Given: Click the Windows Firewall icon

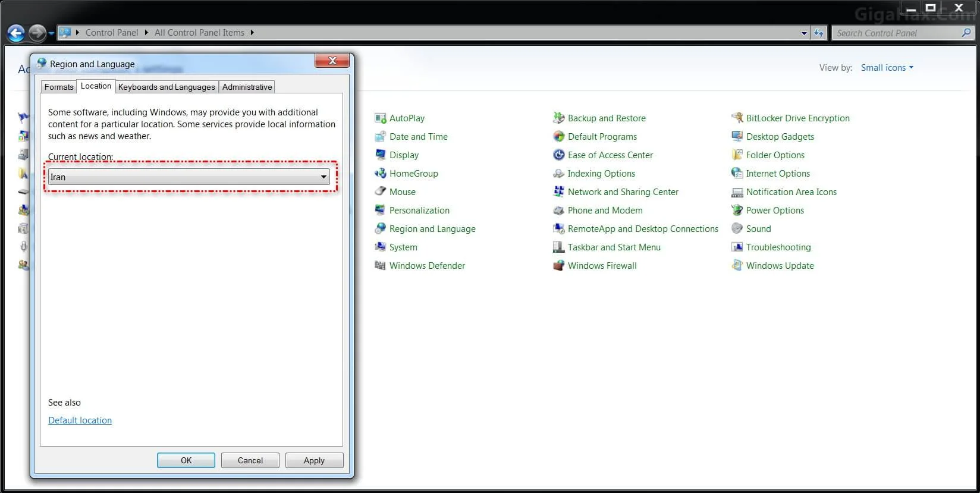Looking at the screenshot, I should click(x=559, y=266).
